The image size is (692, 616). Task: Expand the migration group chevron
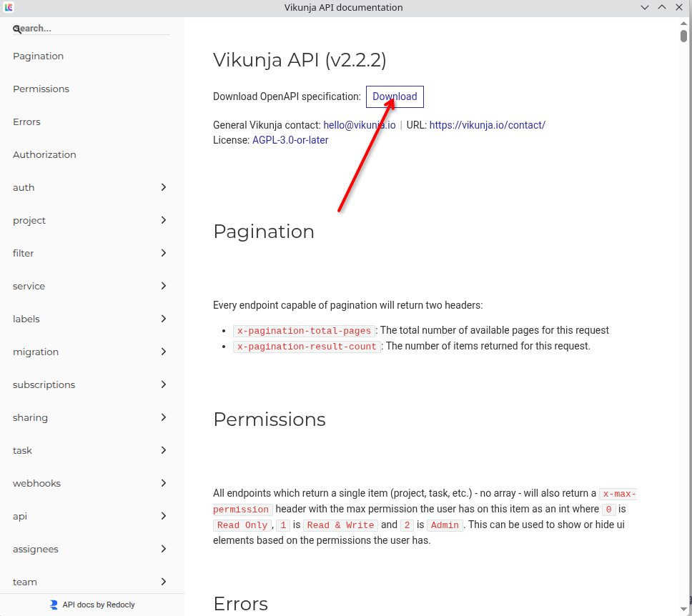point(164,352)
